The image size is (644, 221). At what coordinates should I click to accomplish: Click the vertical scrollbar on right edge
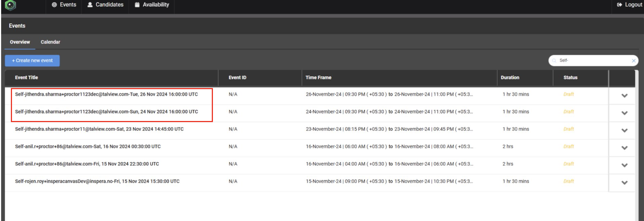pyautogui.click(x=637, y=145)
